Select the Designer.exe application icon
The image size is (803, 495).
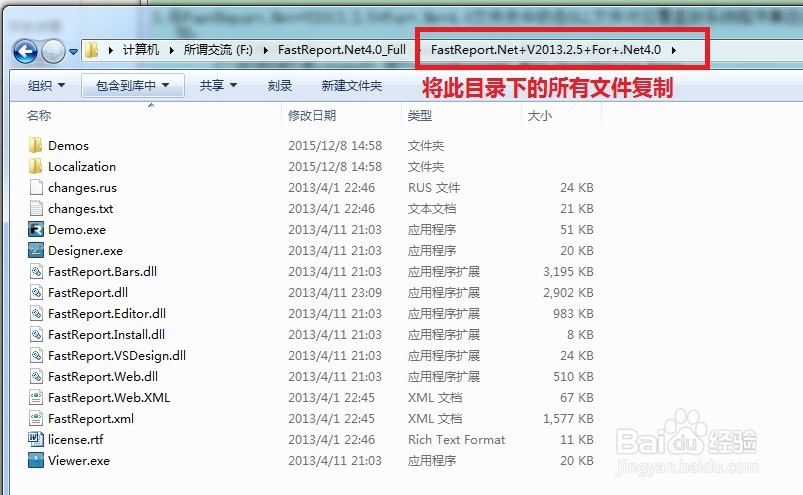[x=36, y=250]
